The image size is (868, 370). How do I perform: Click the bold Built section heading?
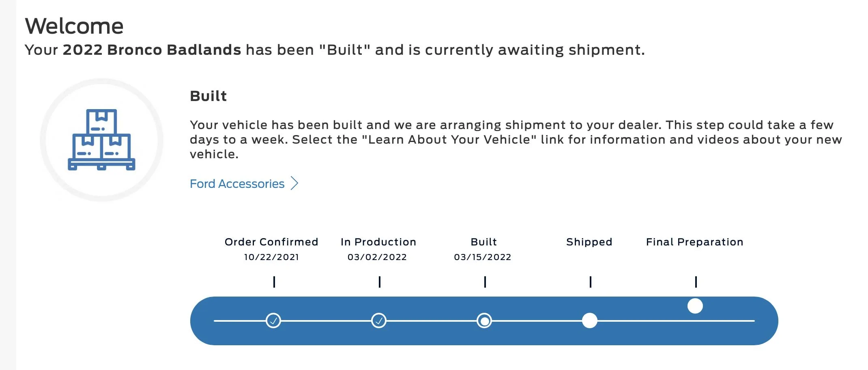(208, 96)
